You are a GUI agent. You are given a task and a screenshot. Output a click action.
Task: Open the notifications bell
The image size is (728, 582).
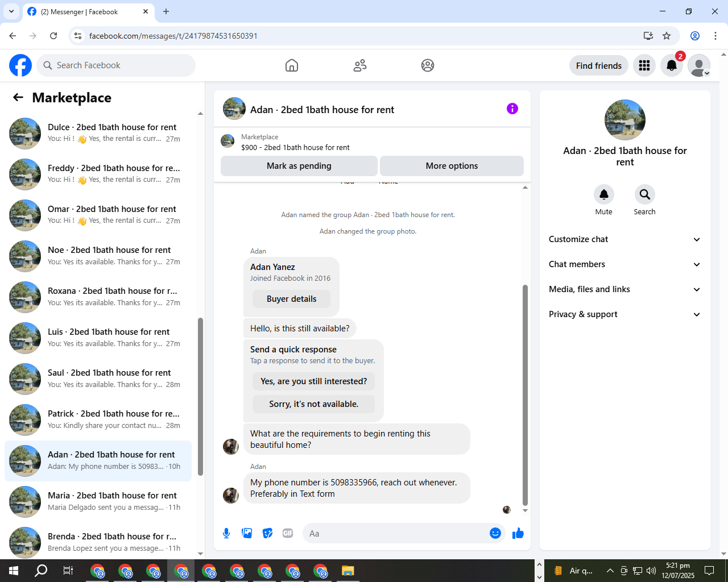[672, 65]
